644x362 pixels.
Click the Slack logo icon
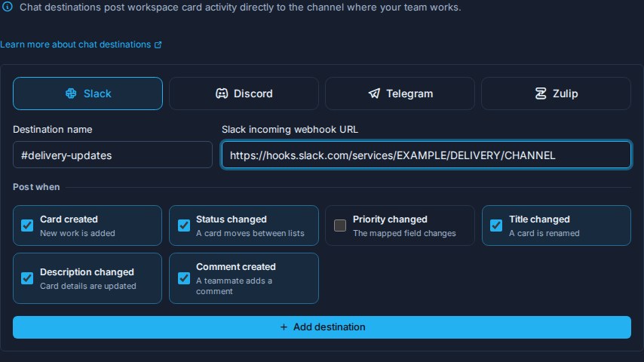(71, 94)
